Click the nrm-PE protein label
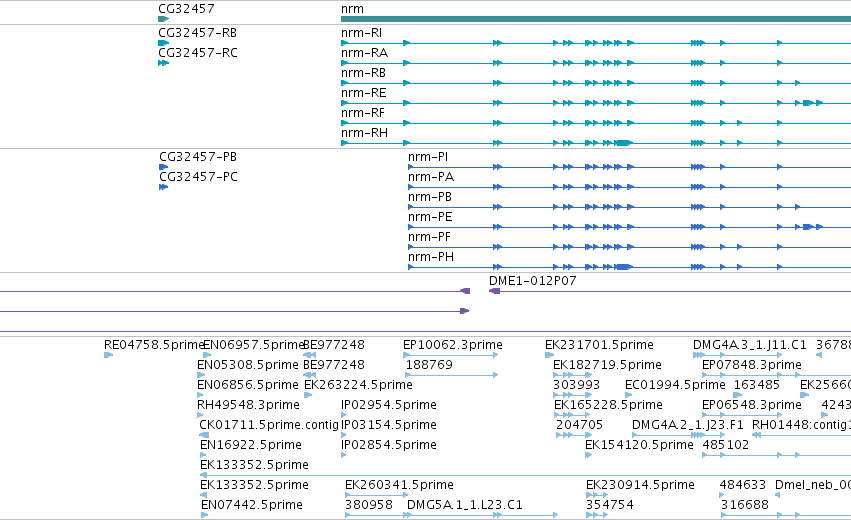This screenshot has width=851, height=520. click(x=430, y=217)
